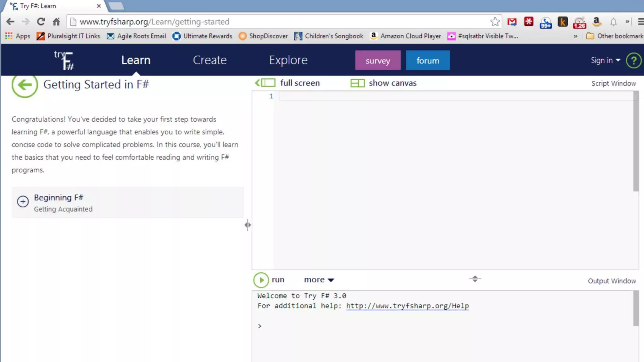Image resolution: width=644 pixels, height=362 pixels.
Task: Bookmark page with the star icon
Action: pyautogui.click(x=495, y=22)
